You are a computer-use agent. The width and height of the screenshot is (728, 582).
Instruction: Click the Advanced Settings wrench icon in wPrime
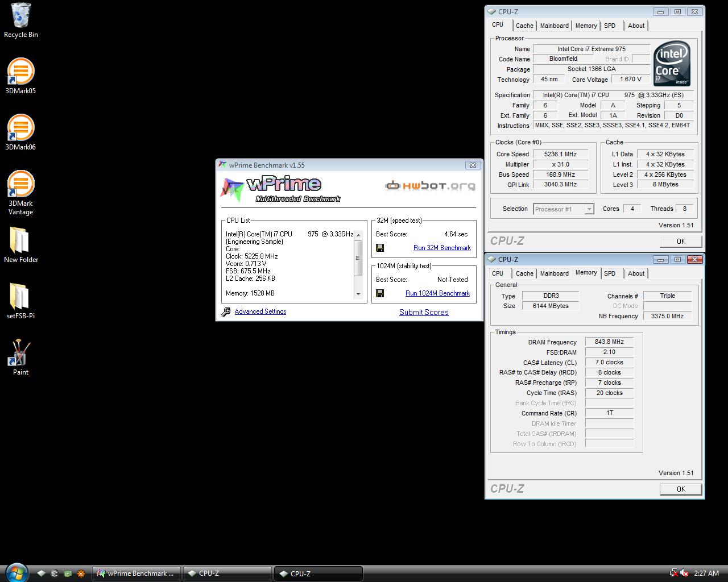[226, 311]
